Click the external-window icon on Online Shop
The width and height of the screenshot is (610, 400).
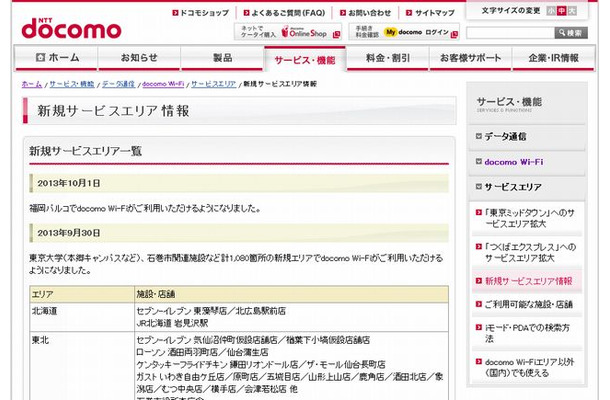337,35
